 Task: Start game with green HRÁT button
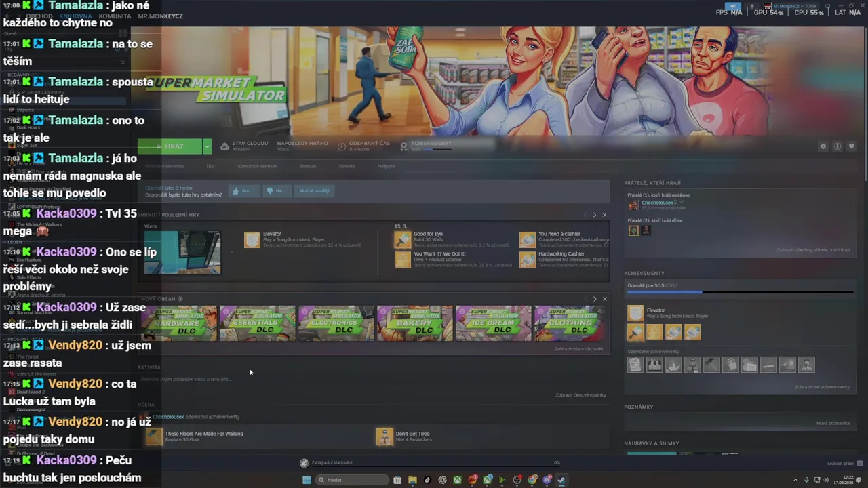[x=170, y=146]
